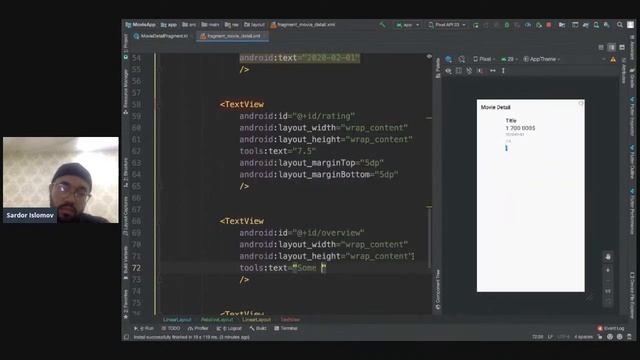
Task: Open the Terminal tool window
Action: click(286, 328)
